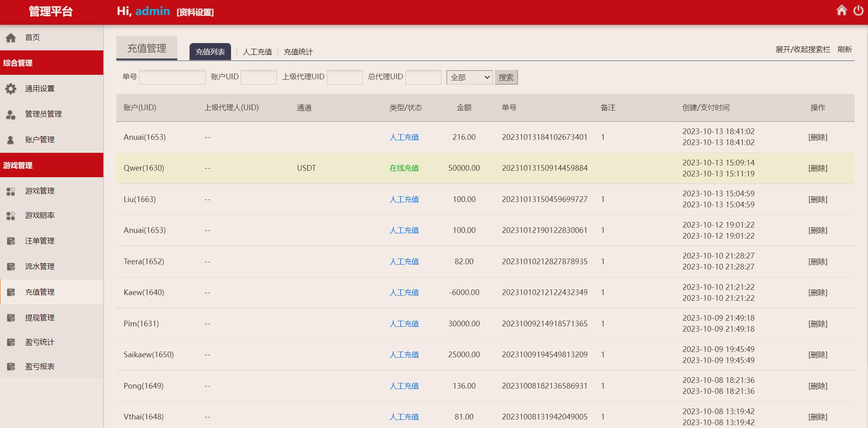Delete the Liu(1663) record

(x=818, y=200)
